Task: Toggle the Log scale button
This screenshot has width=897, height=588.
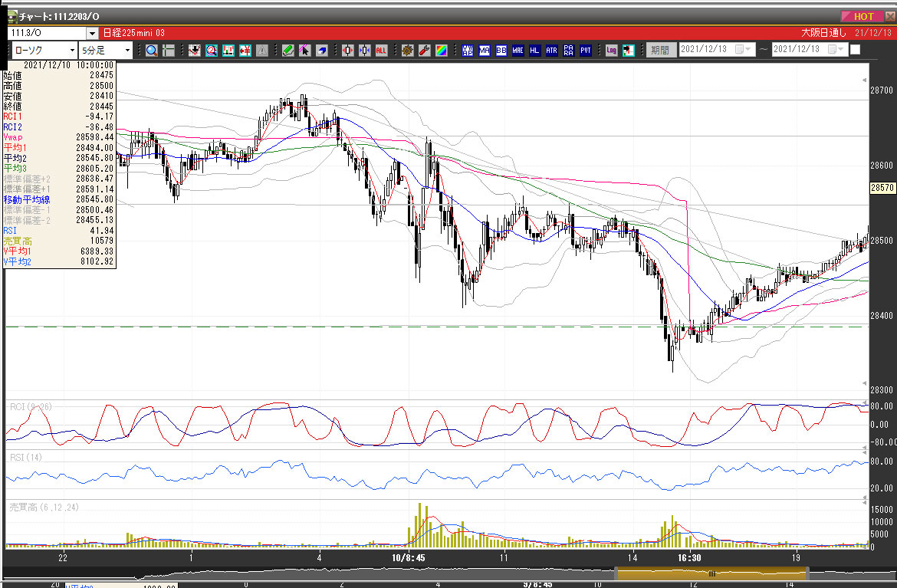Action: (x=611, y=51)
